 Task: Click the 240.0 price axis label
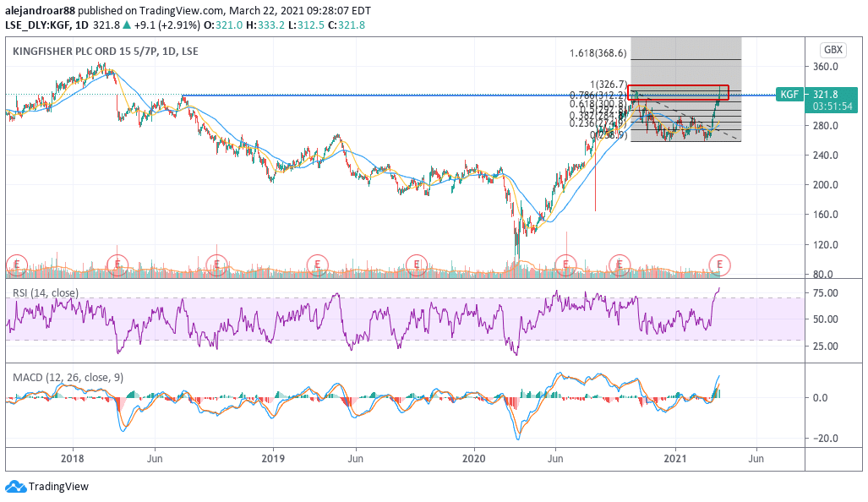(x=824, y=156)
